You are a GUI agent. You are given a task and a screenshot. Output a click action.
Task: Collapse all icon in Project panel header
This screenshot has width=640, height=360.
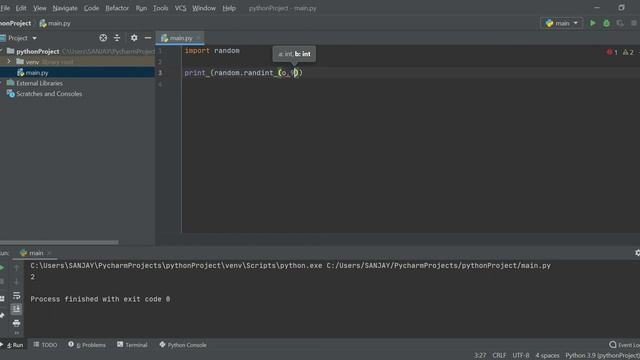pos(117,38)
